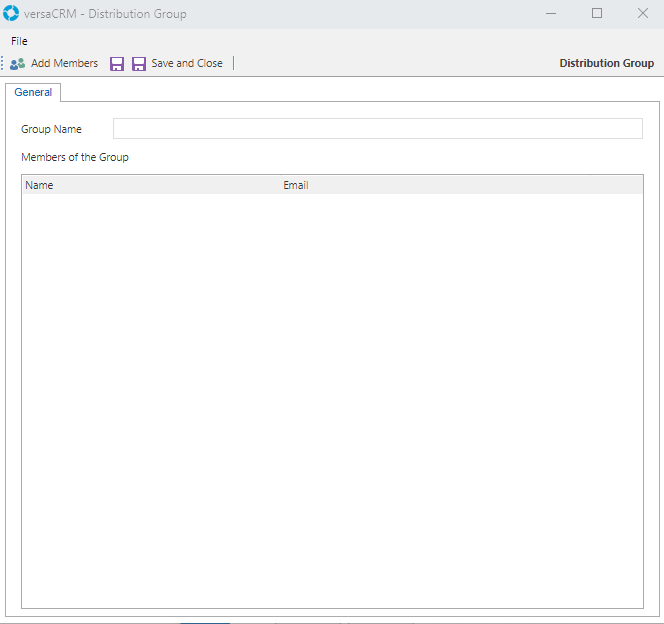Click the floppy icon beside Save and Close
This screenshot has height=624, width=664.
[x=139, y=64]
